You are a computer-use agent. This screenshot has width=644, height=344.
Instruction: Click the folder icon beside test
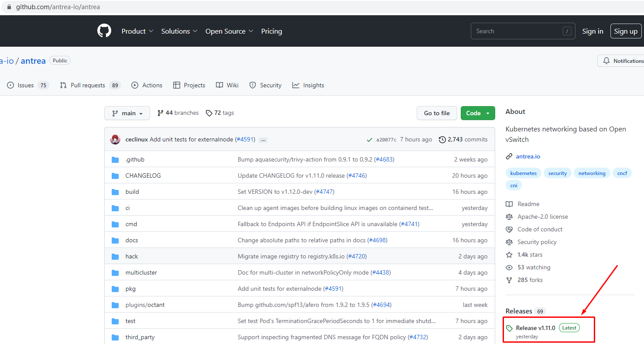[115, 321]
